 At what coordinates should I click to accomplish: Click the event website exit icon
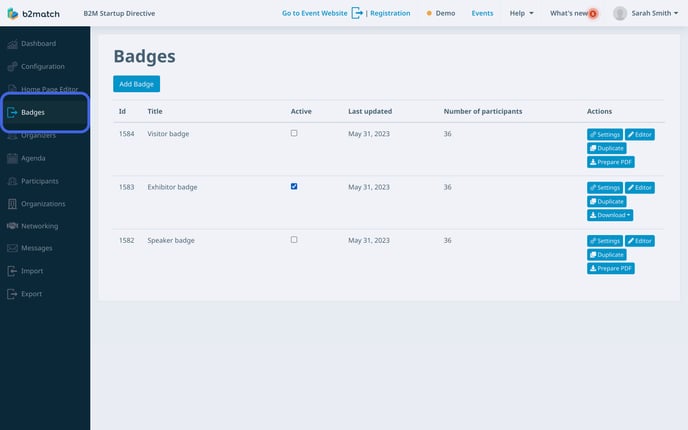pyautogui.click(x=357, y=13)
